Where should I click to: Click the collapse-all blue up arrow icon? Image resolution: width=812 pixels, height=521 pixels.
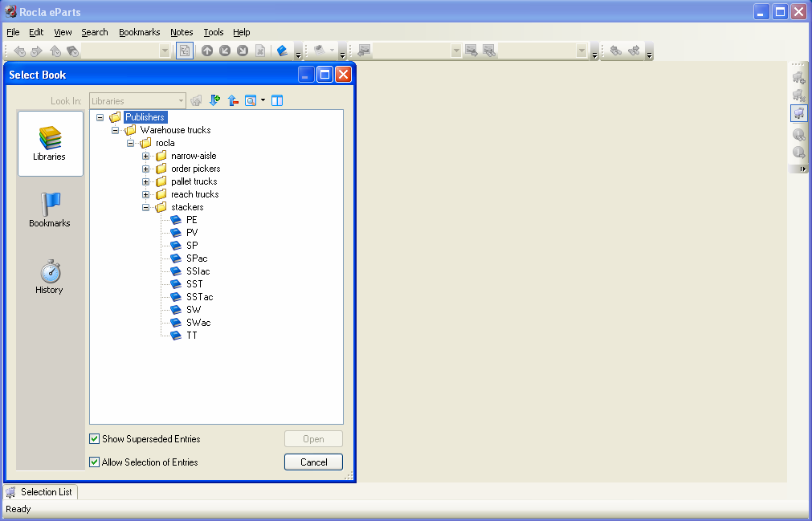click(233, 100)
